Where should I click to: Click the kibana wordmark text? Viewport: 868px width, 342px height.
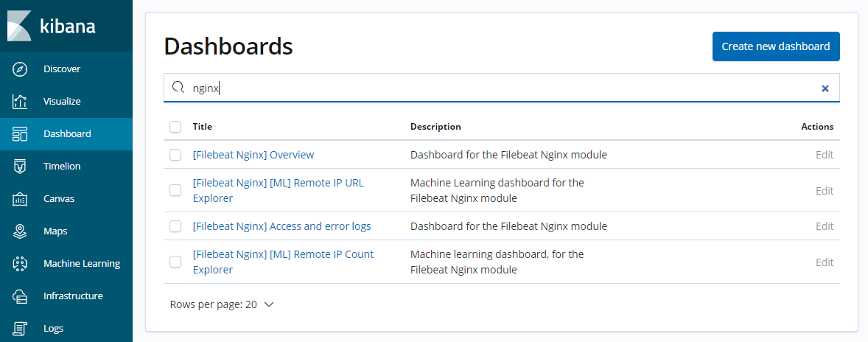(x=68, y=26)
